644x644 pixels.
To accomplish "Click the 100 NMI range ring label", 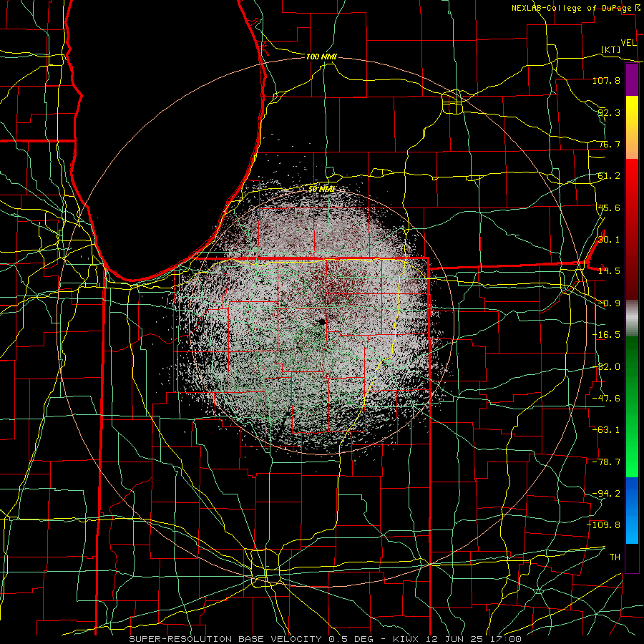I will click(321, 57).
